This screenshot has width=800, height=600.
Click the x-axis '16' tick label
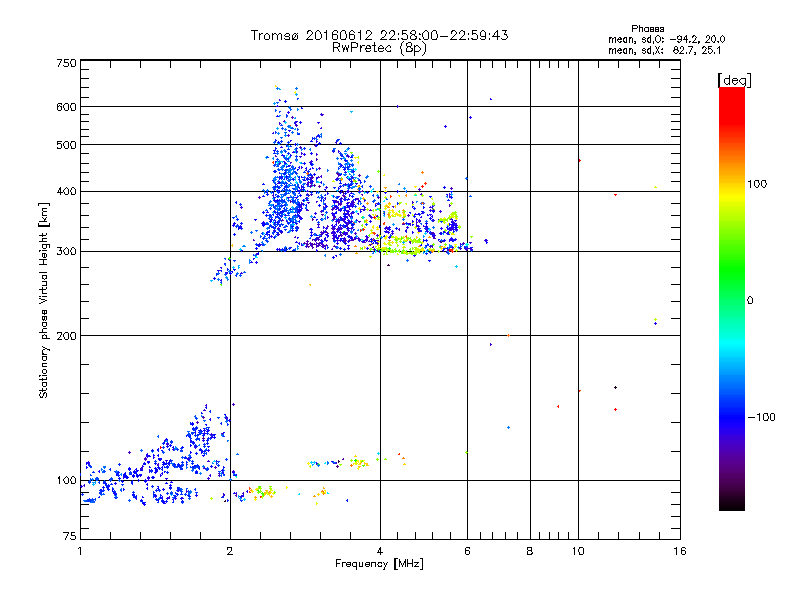[680, 551]
